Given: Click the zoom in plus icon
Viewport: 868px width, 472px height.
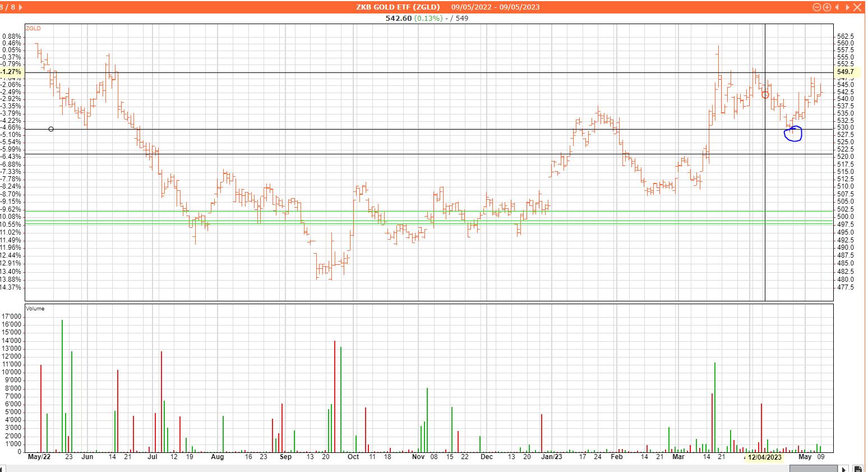Looking at the screenshot, I should (x=827, y=7).
